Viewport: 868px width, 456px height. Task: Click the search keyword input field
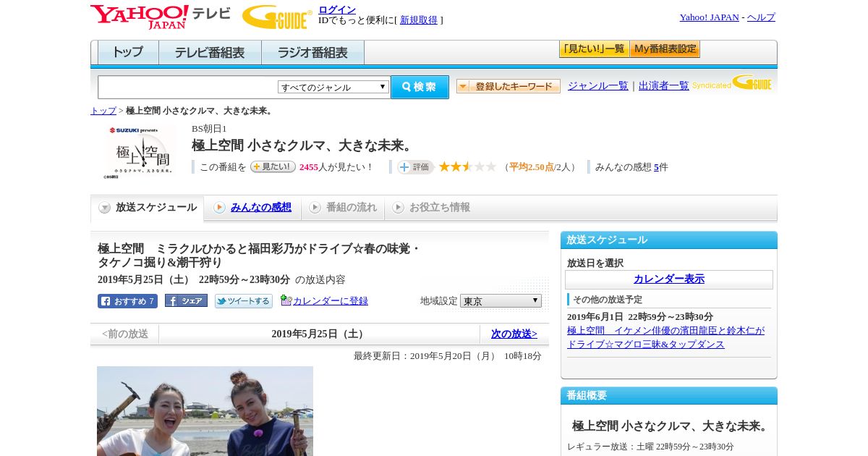[x=187, y=87]
